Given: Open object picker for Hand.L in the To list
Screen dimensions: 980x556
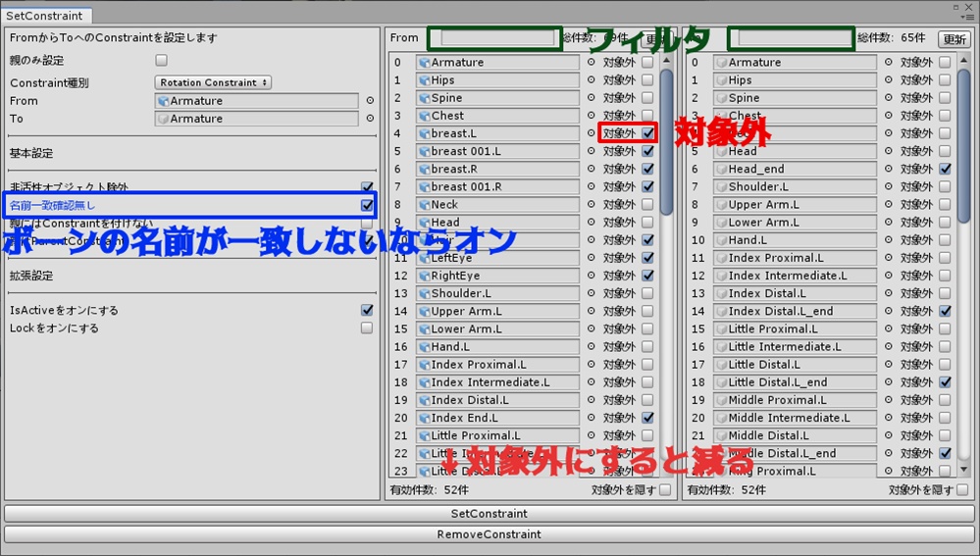Looking at the screenshot, I should [x=888, y=240].
